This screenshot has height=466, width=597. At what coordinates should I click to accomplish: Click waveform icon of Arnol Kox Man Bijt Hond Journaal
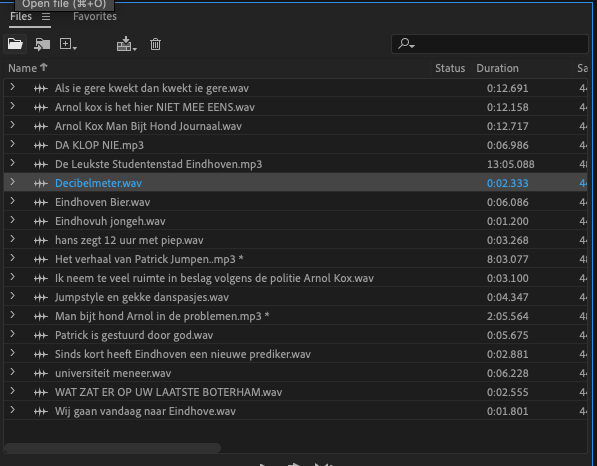point(41,127)
